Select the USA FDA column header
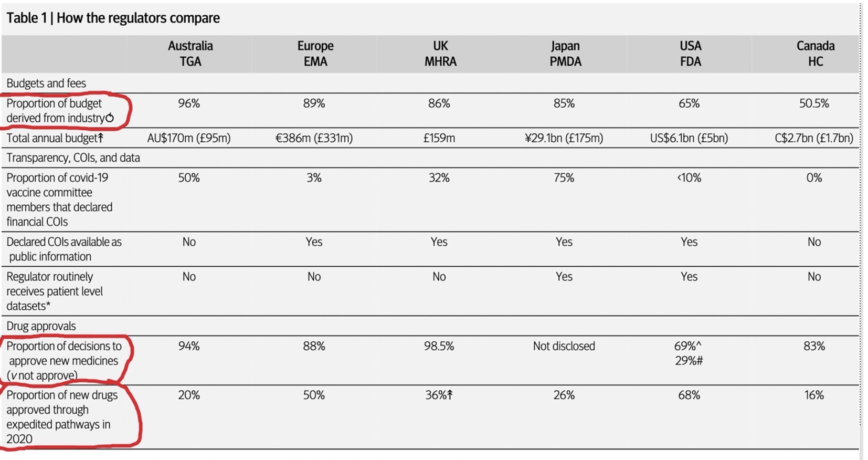 (690, 54)
